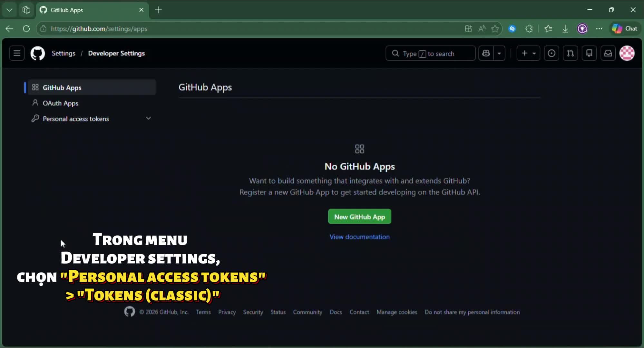Click the address bar URL field

coord(251,29)
